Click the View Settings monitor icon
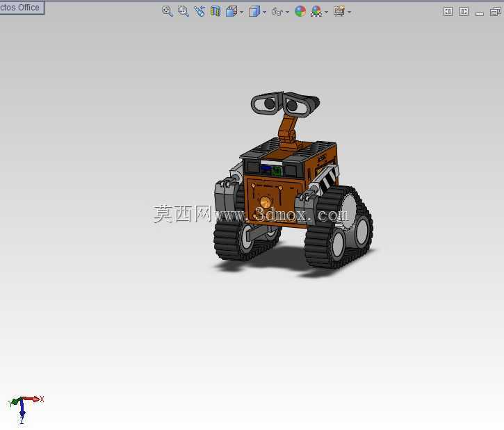 coord(339,11)
